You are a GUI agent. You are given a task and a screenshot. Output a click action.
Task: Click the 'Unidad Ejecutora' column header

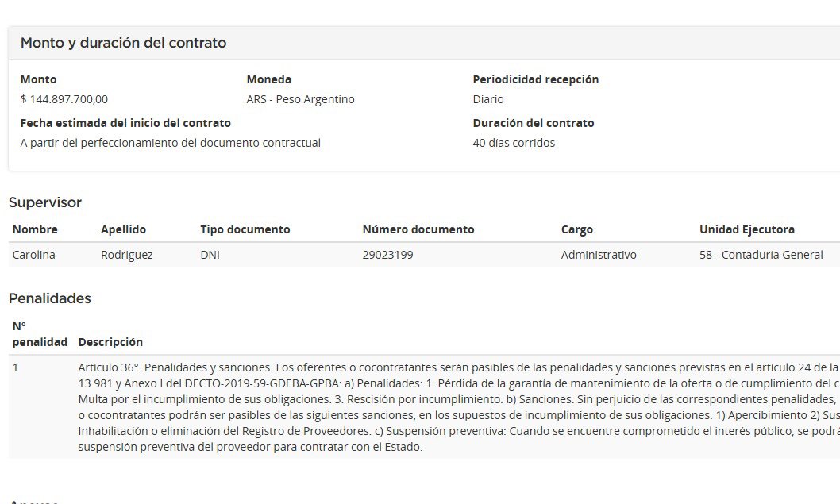coord(747,229)
